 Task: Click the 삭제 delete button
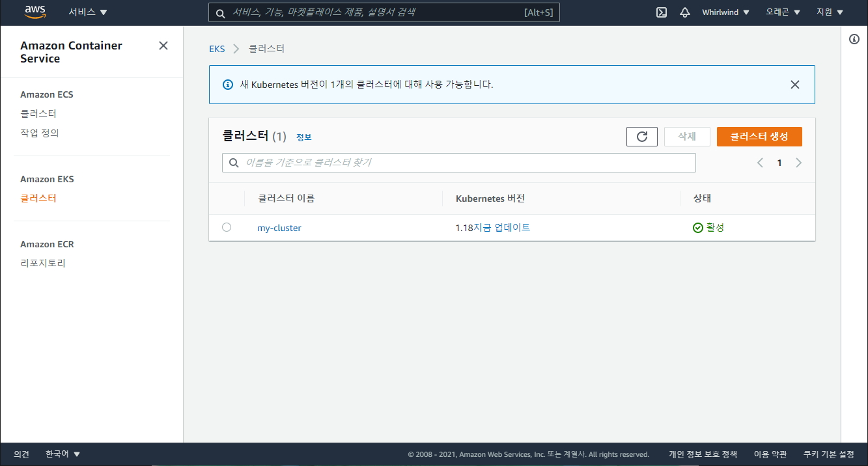[687, 137]
